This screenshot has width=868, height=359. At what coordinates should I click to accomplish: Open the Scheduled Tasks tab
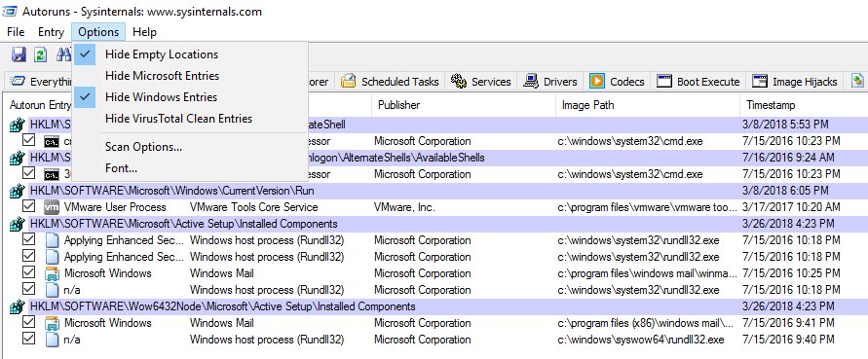click(x=391, y=82)
